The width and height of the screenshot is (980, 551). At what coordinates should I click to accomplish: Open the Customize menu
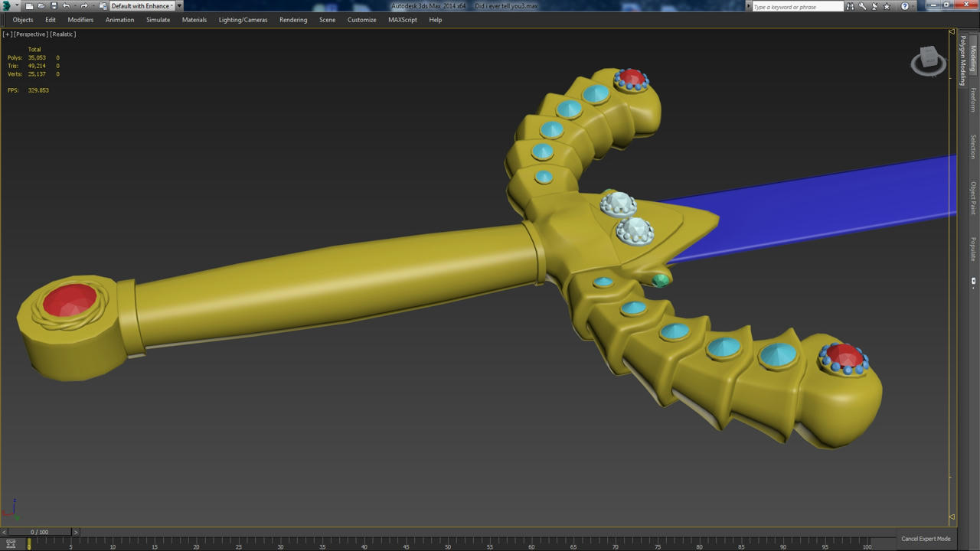[x=362, y=20]
